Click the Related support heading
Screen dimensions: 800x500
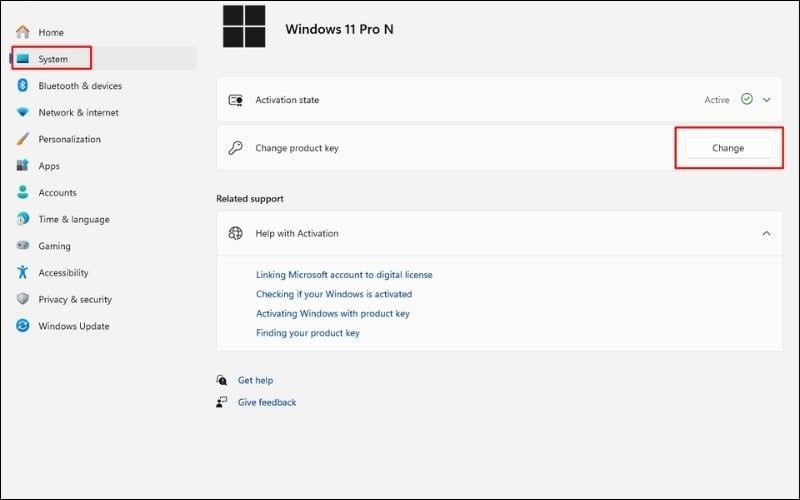click(250, 198)
